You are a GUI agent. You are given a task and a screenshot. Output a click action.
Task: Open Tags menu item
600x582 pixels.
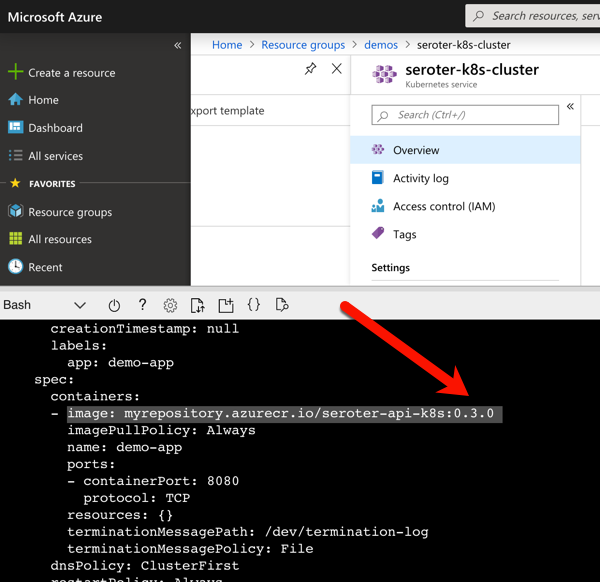[405, 234]
